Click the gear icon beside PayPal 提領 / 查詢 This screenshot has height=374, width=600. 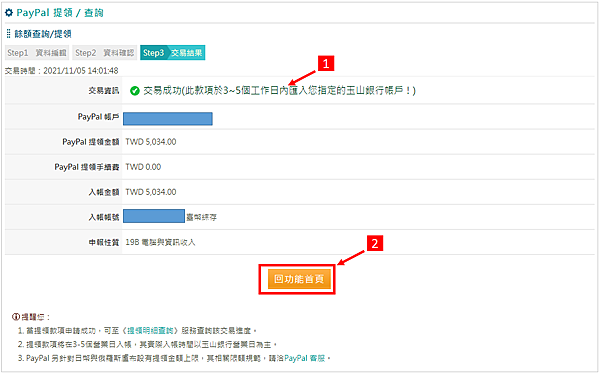9,13
